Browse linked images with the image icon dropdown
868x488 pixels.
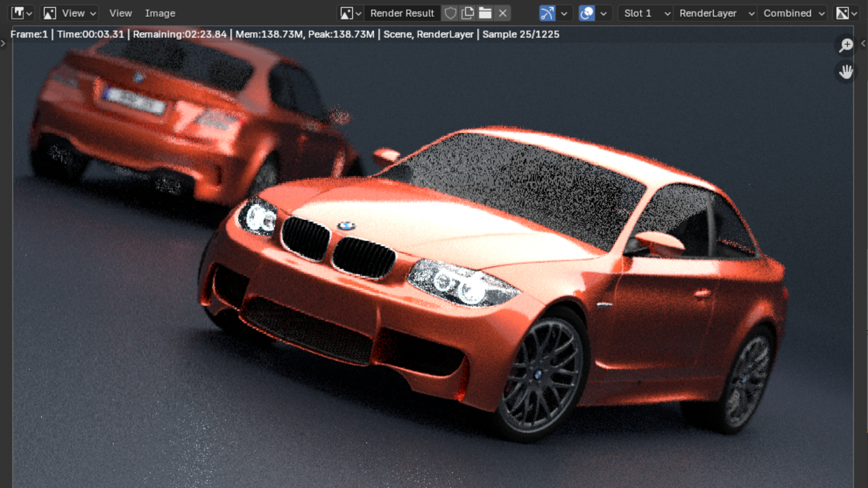[x=350, y=14]
